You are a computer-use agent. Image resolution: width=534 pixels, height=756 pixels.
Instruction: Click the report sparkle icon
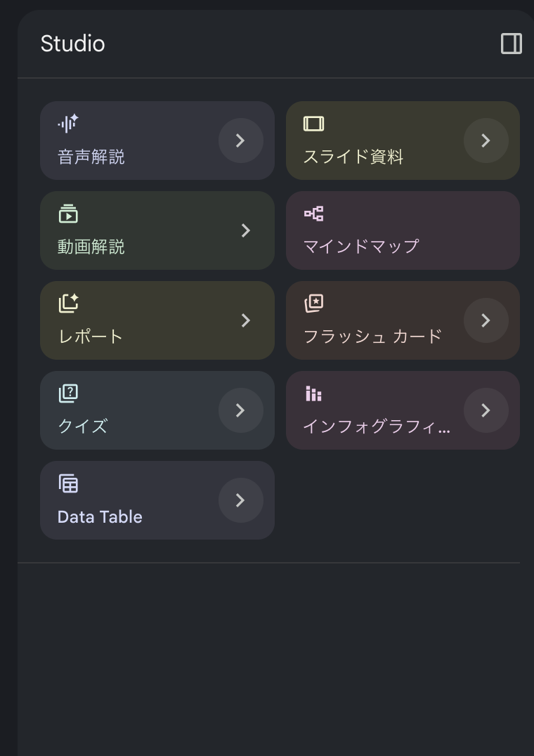68,304
